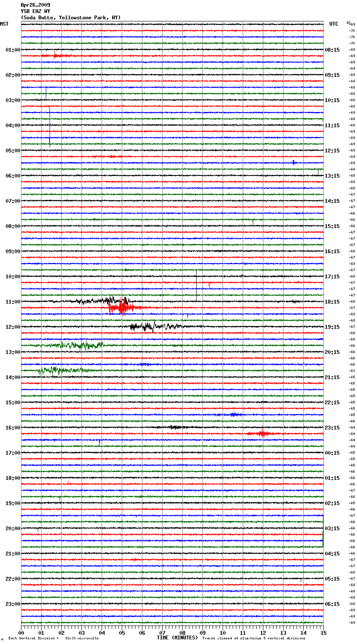Screen dimensions: 357x644
Task: Click the 16:15 UTC time label
Action: coord(332,251)
